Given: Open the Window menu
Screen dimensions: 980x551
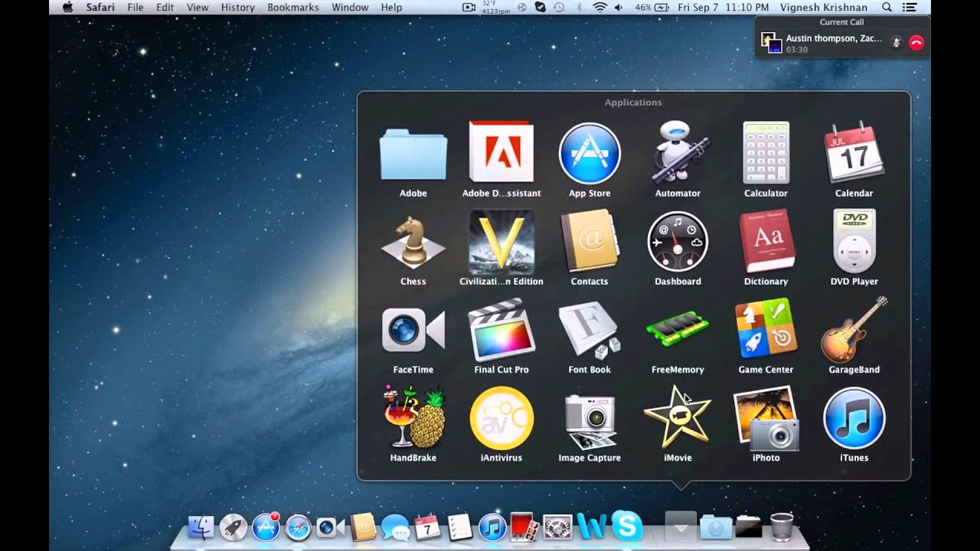Looking at the screenshot, I should (x=350, y=7).
